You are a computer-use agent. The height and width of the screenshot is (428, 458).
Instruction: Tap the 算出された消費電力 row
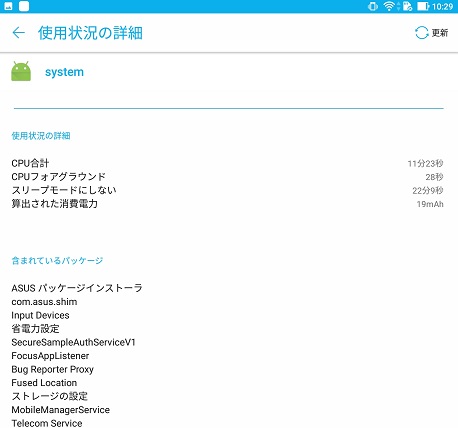227,204
